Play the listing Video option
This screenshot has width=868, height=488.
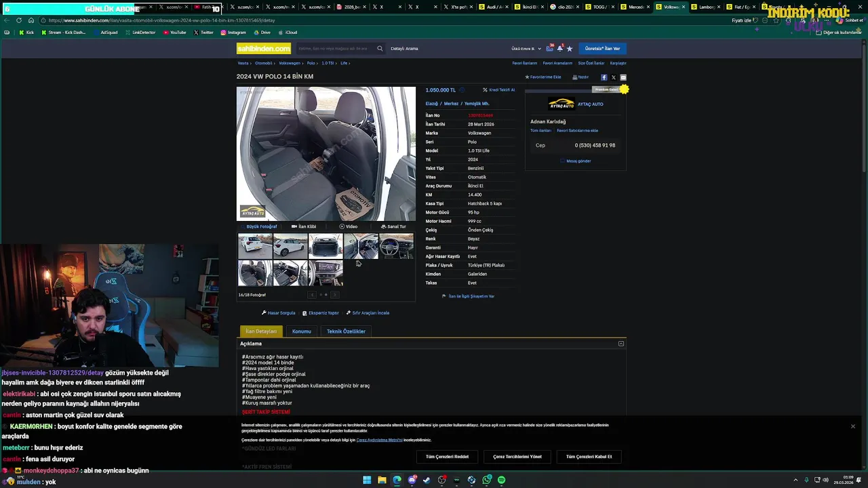click(x=349, y=226)
